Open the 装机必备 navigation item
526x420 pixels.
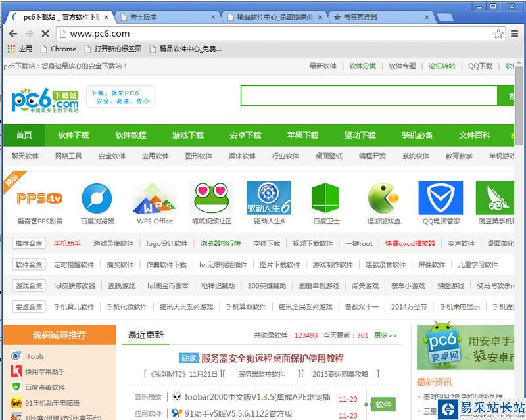point(418,135)
